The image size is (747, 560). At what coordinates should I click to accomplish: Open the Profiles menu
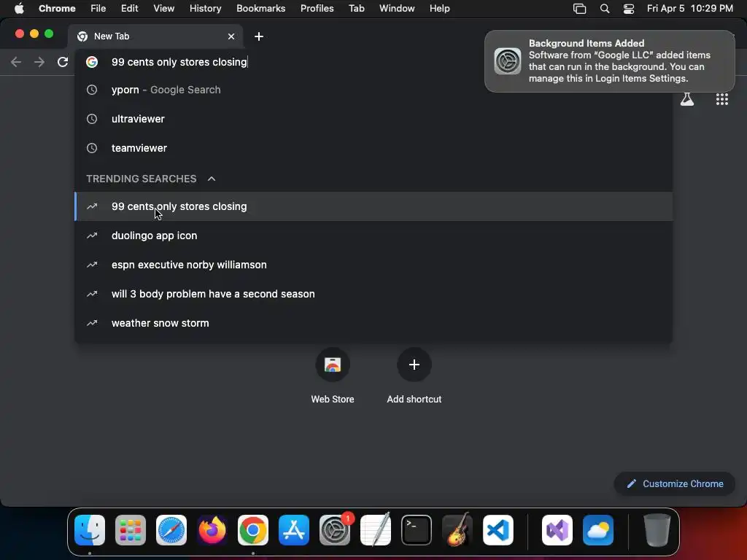point(317,9)
